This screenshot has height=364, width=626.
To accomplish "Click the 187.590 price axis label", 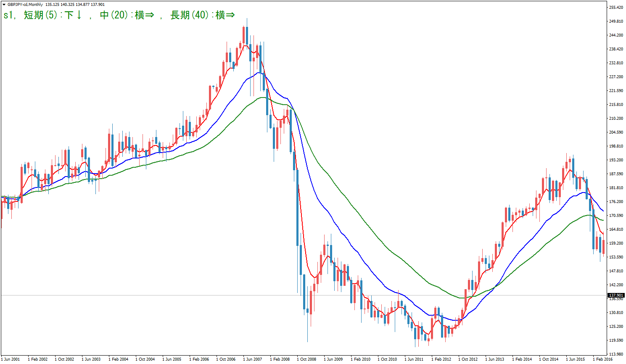I will [616, 174].
